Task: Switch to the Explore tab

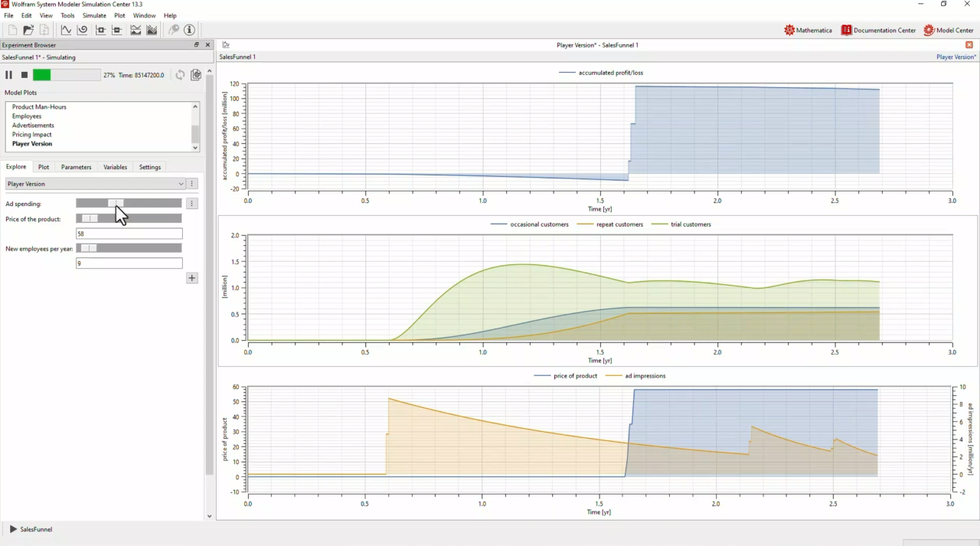Action: click(16, 167)
